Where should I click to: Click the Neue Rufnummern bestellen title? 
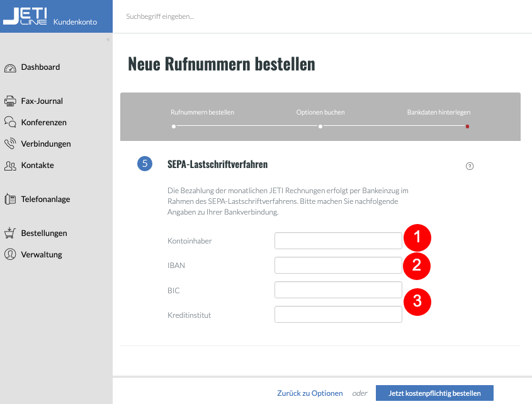pos(221,64)
